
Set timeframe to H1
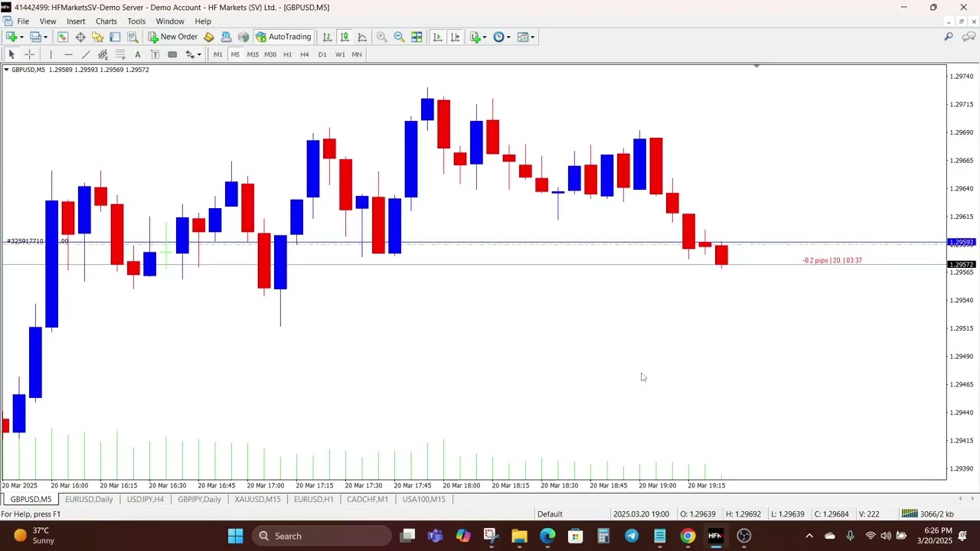click(288, 54)
